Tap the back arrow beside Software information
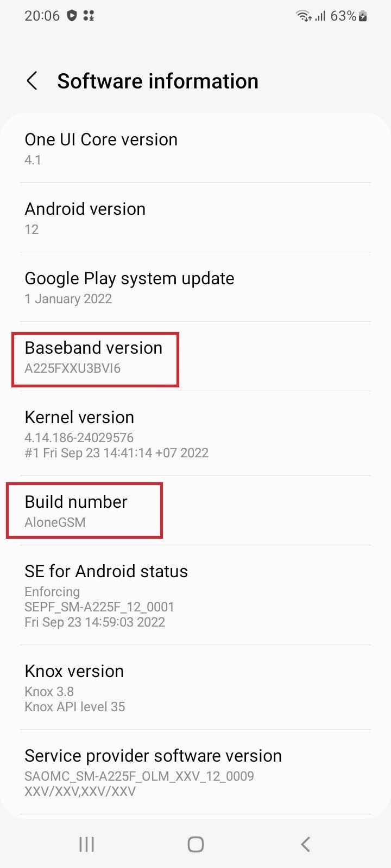Image resolution: width=391 pixels, height=868 pixels. 32,81
